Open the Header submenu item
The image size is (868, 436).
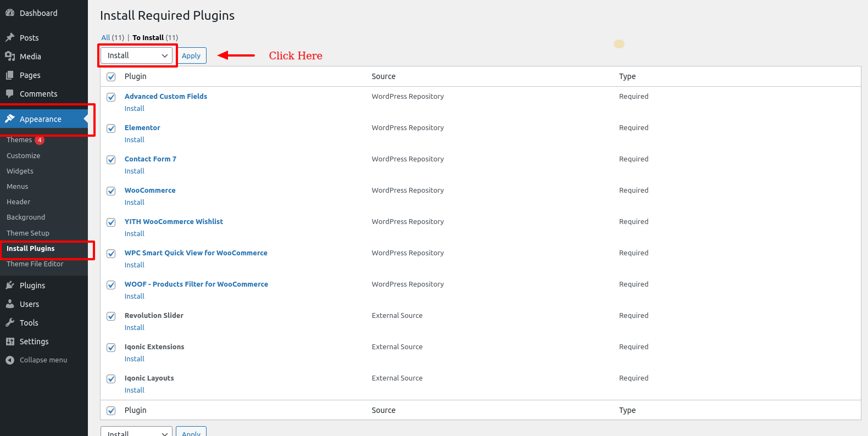[x=44, y=202]
